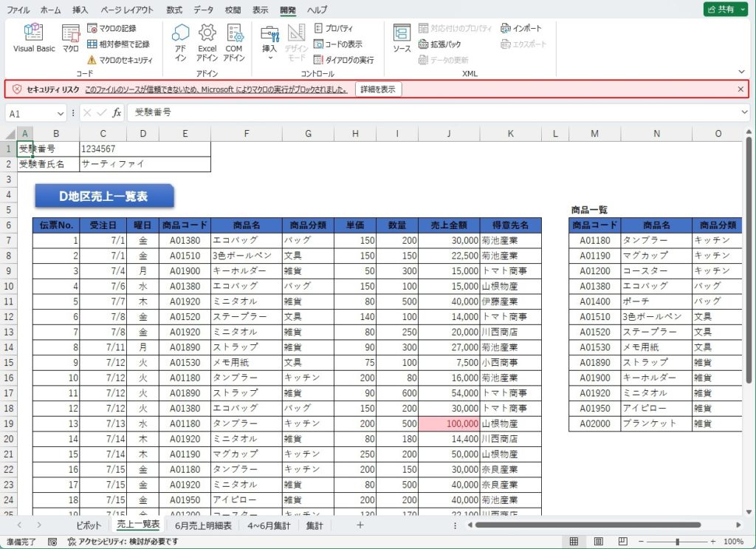The image size is (756, 549).
Task: Click the マクロ (Macros) icon
Action: (x=70, y=38)
